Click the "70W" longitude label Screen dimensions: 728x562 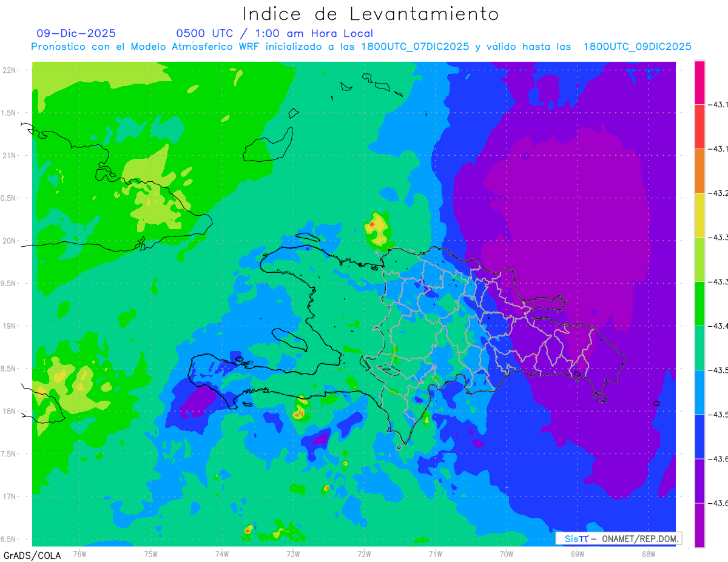(x=506, y=554)
